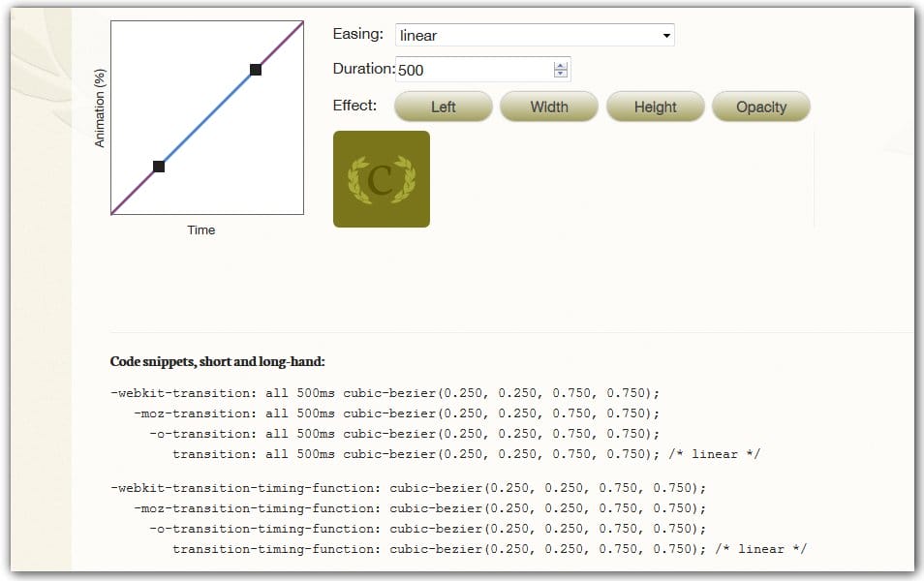Click the Duration stepper down arrow
Screen dimensions: 924x581
(560, 74)
